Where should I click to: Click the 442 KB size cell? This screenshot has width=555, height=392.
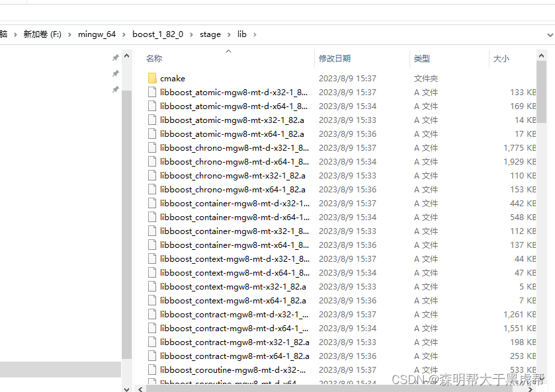(x=523, y=203)
